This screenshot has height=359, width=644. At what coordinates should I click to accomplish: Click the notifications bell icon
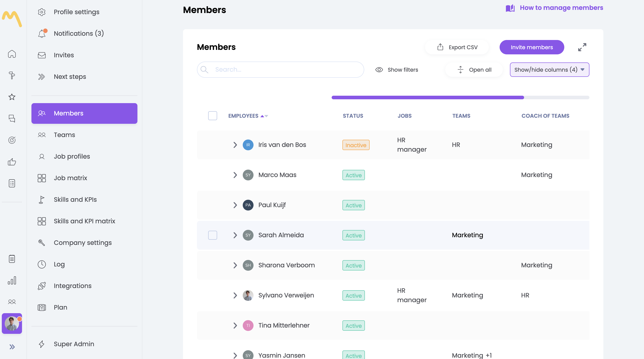pyautogui.click(x=42, y=33)
